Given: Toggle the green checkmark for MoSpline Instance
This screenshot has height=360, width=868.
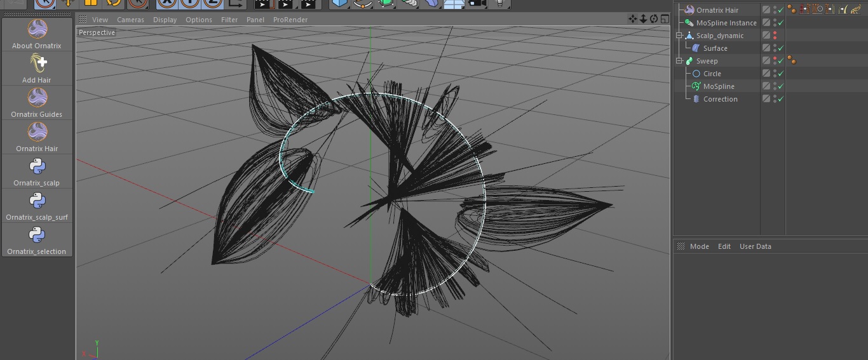Looking at the screenshot, I should 780,23.
